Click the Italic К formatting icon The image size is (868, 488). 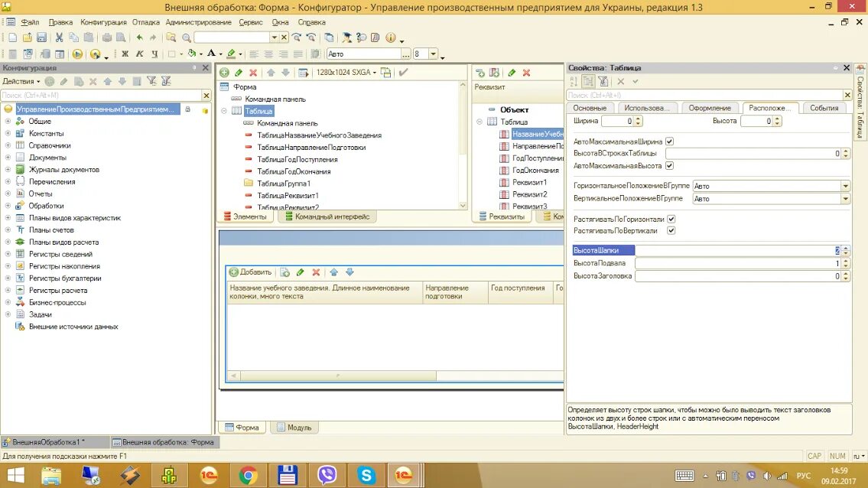click(139, 54)
